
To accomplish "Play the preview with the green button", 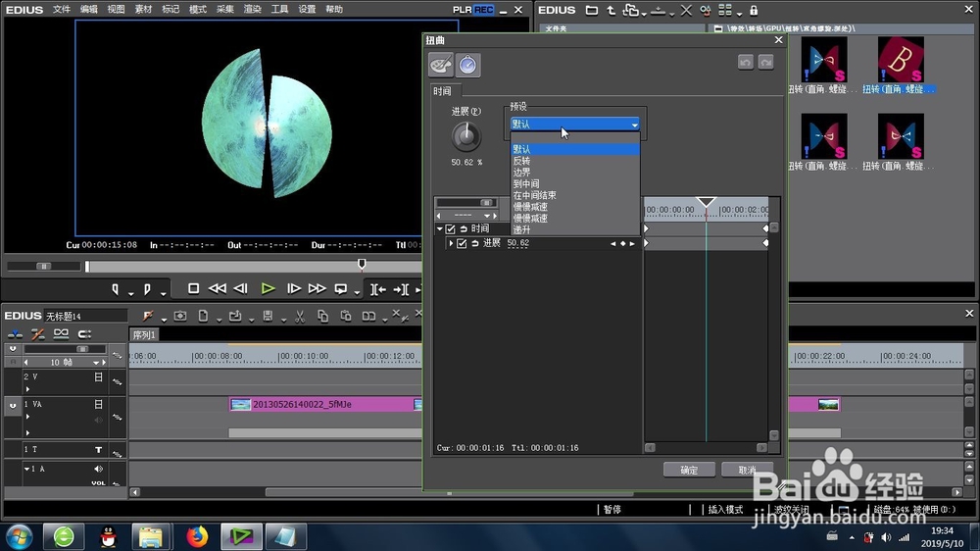I will click(269, 288).
